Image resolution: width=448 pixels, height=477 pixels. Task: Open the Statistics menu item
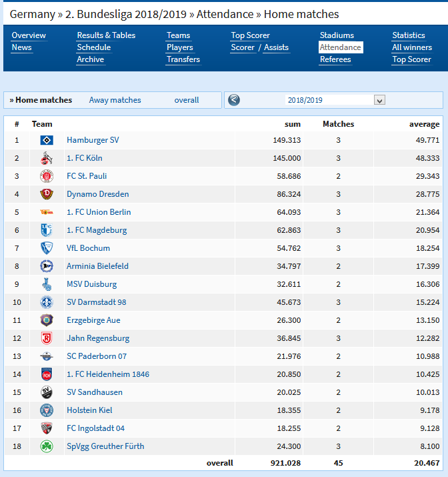409,35
